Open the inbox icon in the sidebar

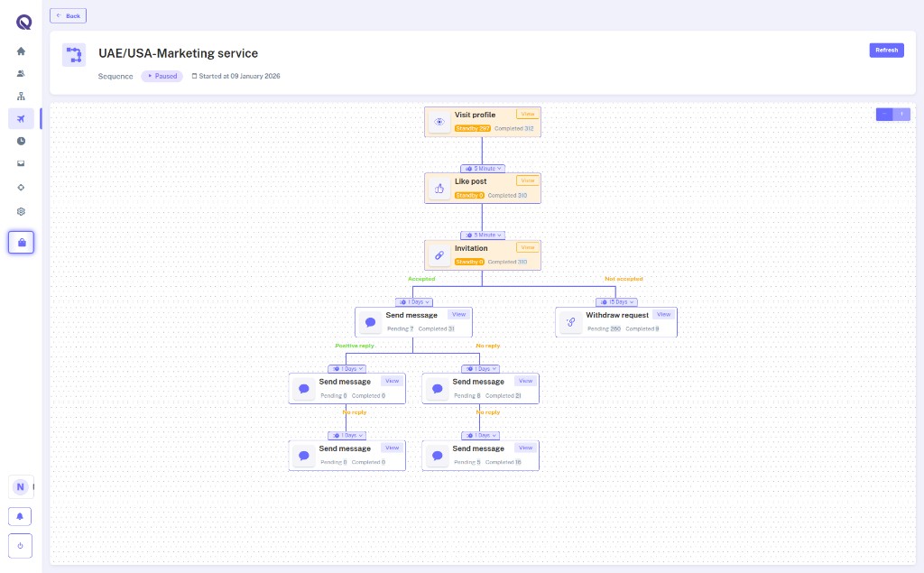coord(20,163)
